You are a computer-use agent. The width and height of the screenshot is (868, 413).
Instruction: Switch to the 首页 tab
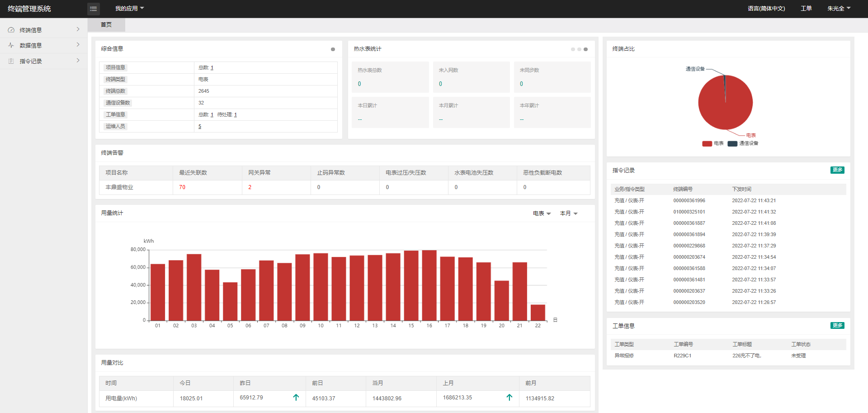point(106,25)
